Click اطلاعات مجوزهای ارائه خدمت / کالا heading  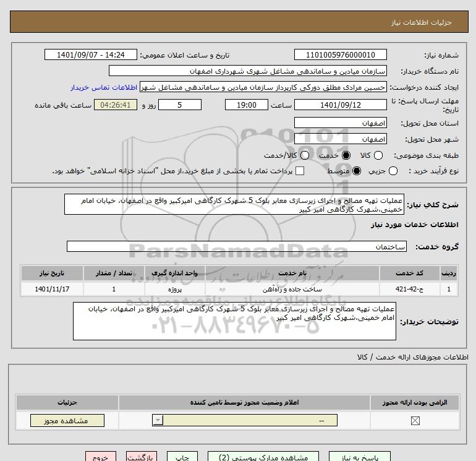[x=413, y=357]
